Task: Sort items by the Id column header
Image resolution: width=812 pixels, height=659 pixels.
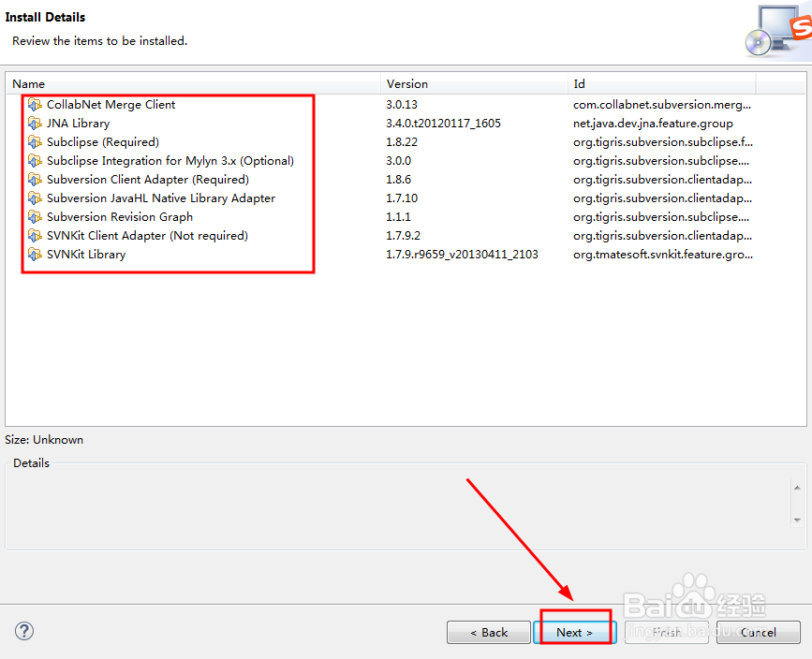Action: [x=662, y=84]
